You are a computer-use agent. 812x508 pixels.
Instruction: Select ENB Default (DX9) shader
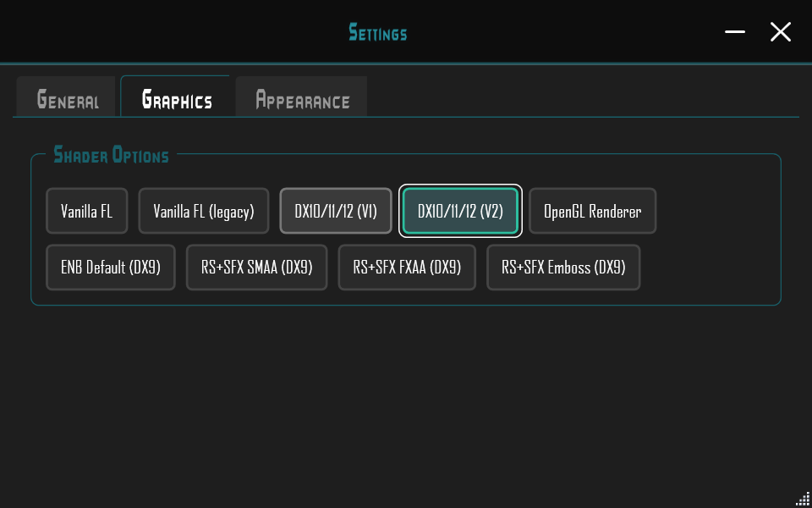[x=111, y=268]
